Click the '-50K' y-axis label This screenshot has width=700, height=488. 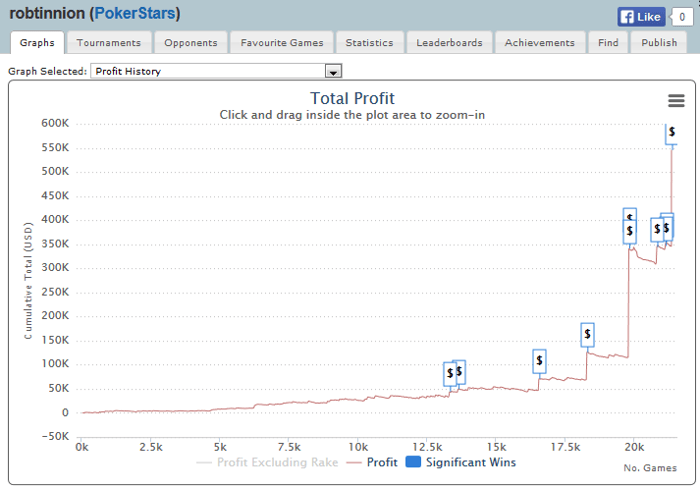(x=55, y=436)
